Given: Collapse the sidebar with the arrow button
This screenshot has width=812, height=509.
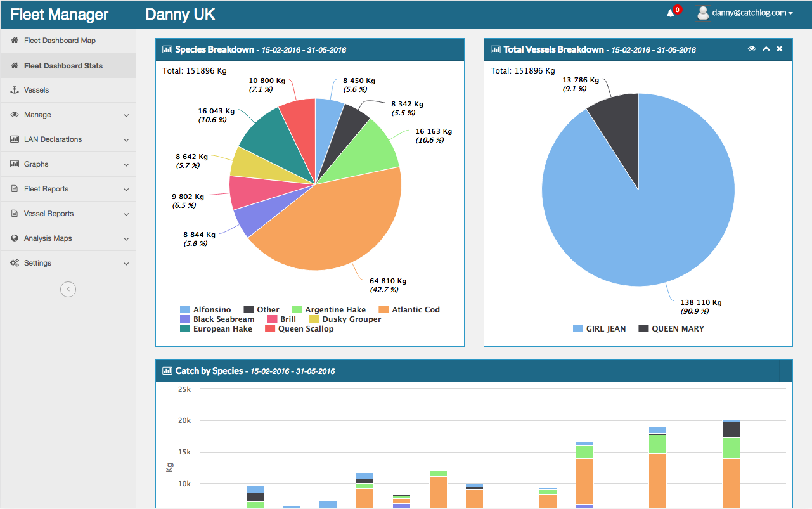Looking at the screenshot, I should click(x=68, y=290).
